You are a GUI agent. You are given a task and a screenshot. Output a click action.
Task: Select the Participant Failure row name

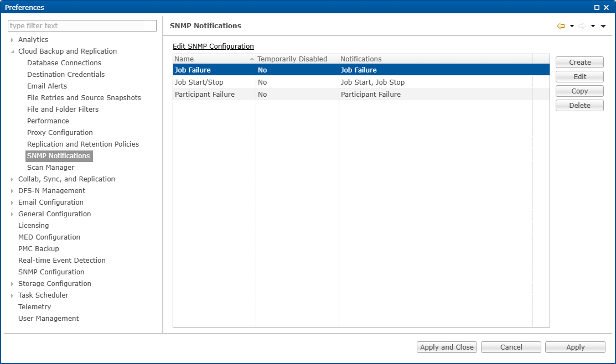(x=205, y=94)
